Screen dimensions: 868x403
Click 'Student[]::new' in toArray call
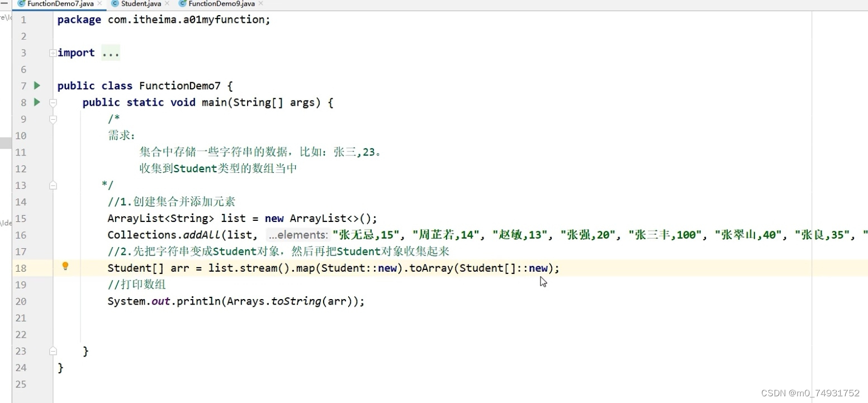click(x=504, y=268)
